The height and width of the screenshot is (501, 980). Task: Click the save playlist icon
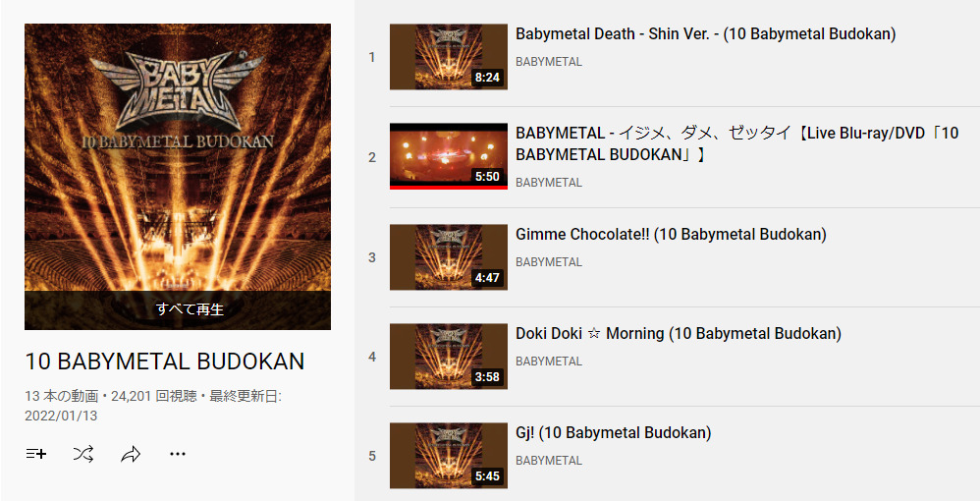click(x=36, y=454)
